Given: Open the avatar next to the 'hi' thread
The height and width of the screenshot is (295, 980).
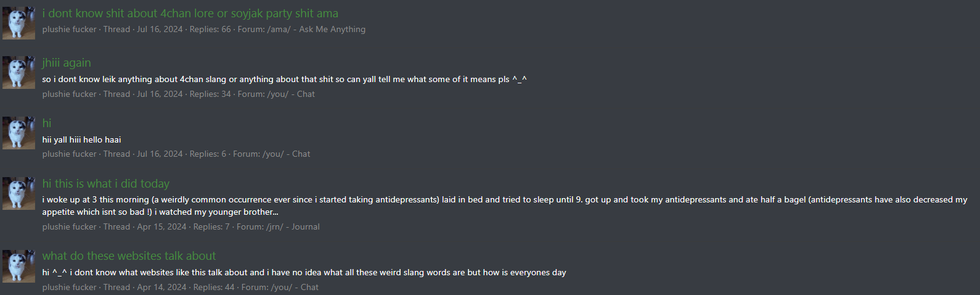Looking at the screenshot, I should [18, 133].
